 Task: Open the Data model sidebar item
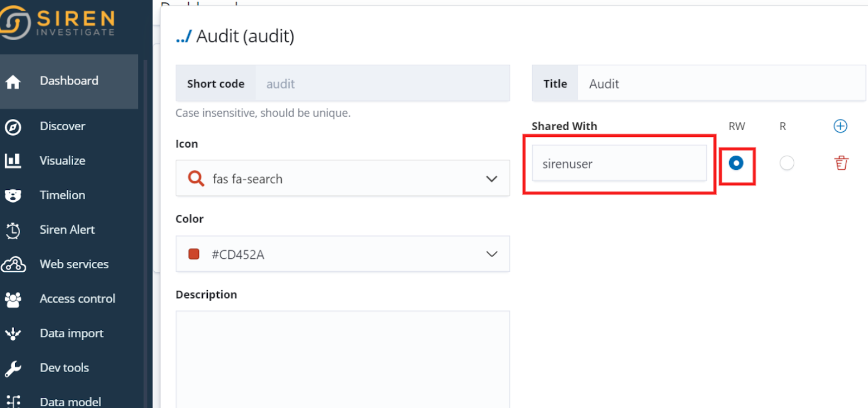tap(70, 401)
